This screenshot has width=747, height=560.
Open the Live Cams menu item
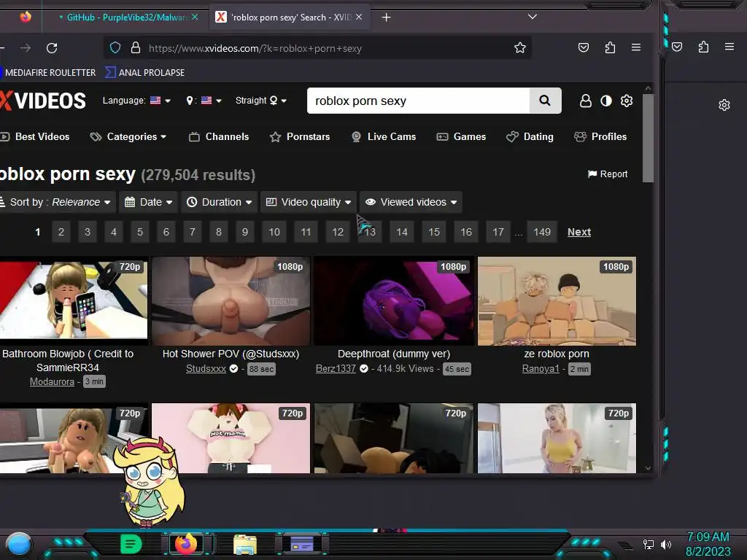click(x=384, y=136)
